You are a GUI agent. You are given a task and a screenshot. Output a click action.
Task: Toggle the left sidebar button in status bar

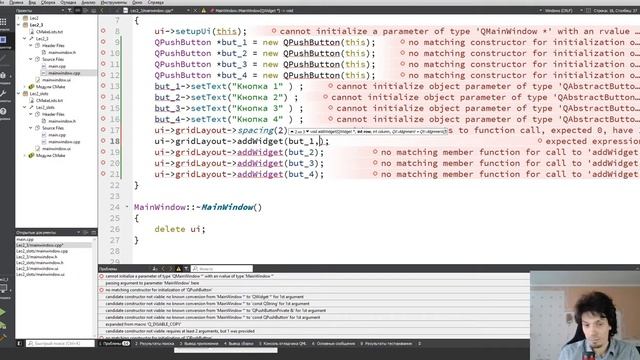(x=19, y=344)
